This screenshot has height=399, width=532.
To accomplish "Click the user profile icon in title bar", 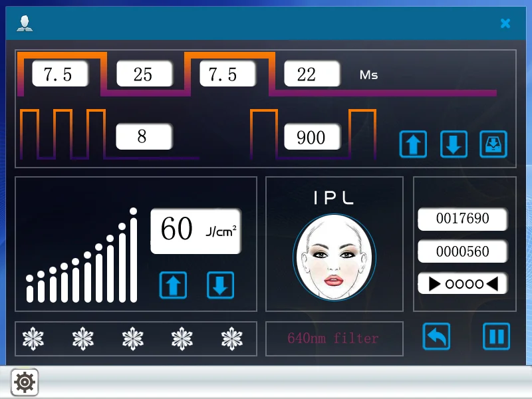I will pos(25,24).
